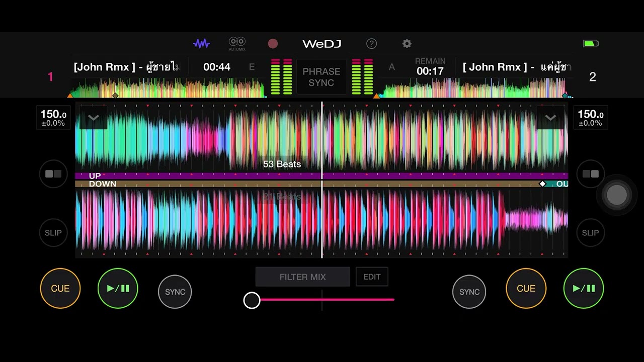The image size is (644, 362).
Task: Toggle SLIP mode on deck 1
Action: pyautogui.click(x=53, y=233)
